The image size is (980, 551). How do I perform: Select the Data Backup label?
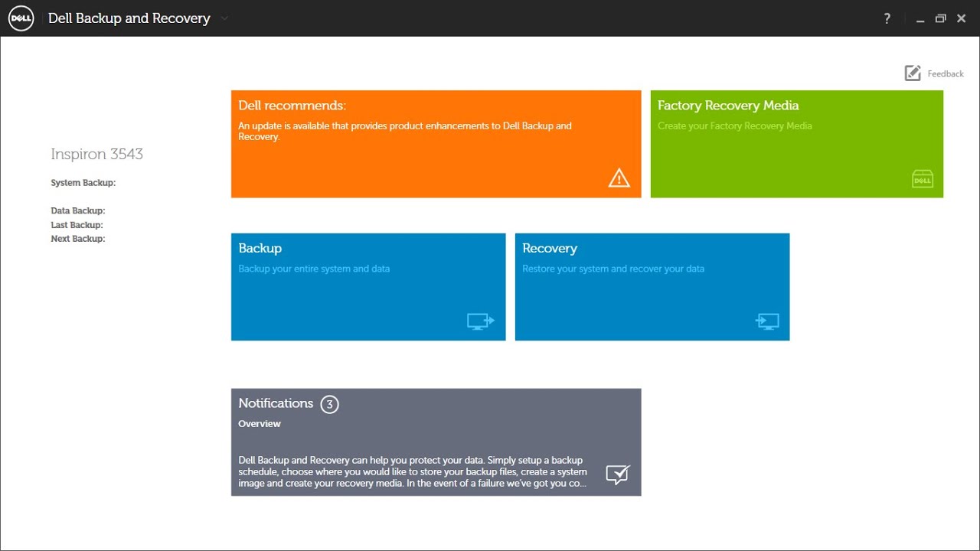point(78,210)
